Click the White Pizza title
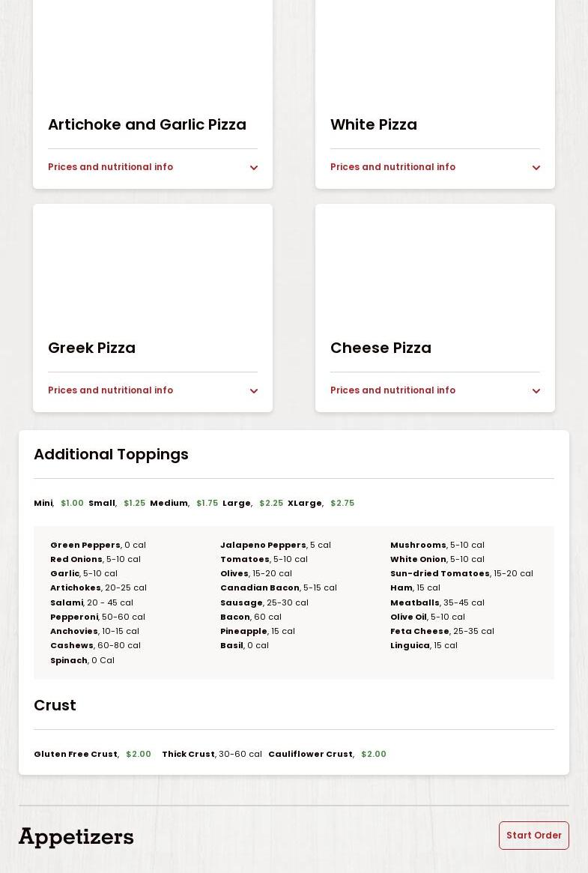This screenshot has height=873, width=588. click(x=374, y=124)
